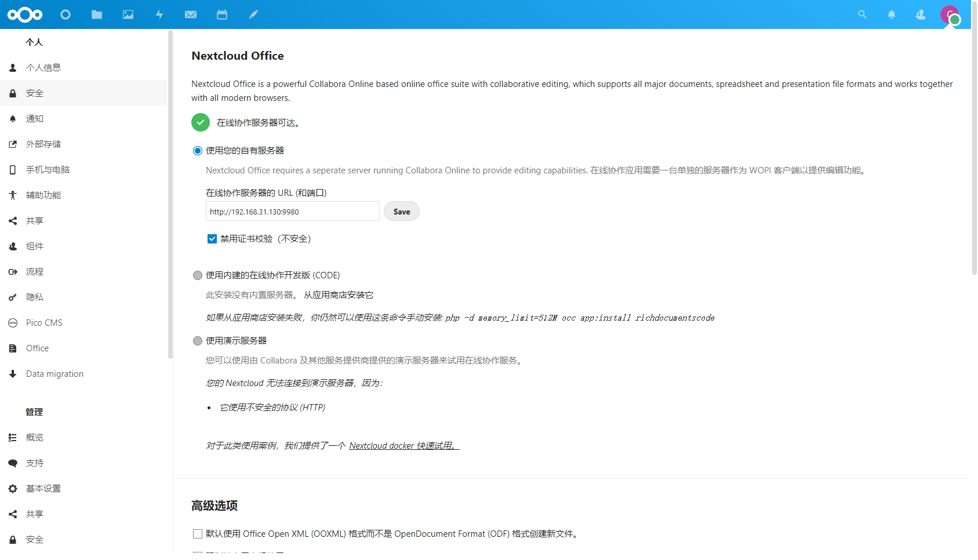Go to Data migration settings
The width and height of the screenshot is (978, 560).
54,374
